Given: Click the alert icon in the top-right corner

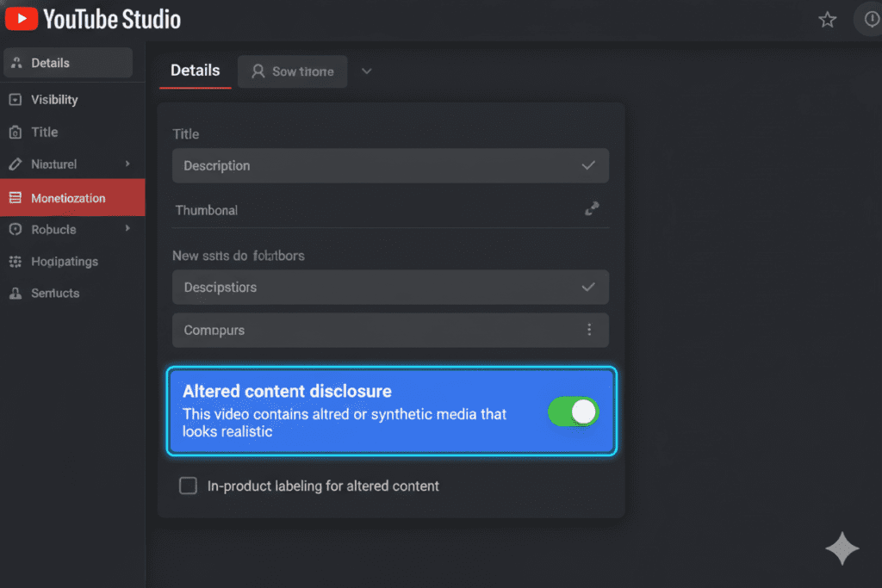Looking at the screenshot, I should click(x=870, y=19).
